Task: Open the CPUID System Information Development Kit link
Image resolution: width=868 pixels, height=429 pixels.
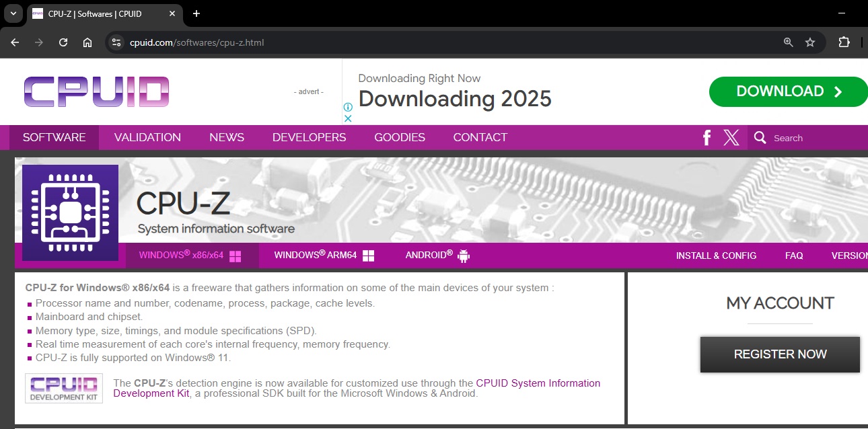Action: point(538,383)
